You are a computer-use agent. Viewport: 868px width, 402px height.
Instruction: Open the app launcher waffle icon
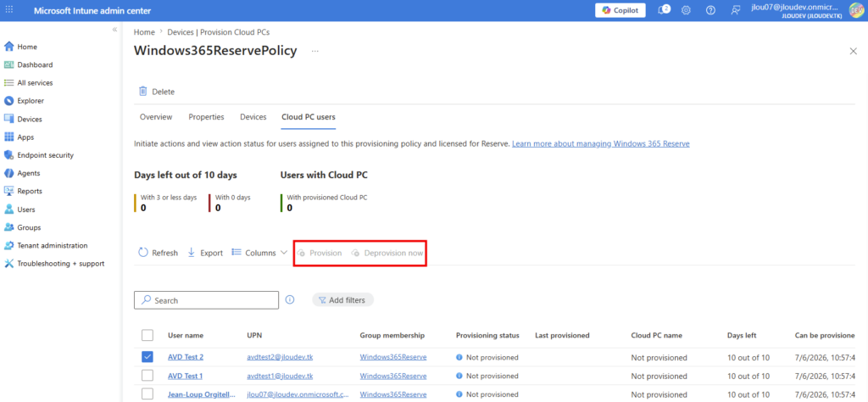pyautogui.click(x=9, y=10)
